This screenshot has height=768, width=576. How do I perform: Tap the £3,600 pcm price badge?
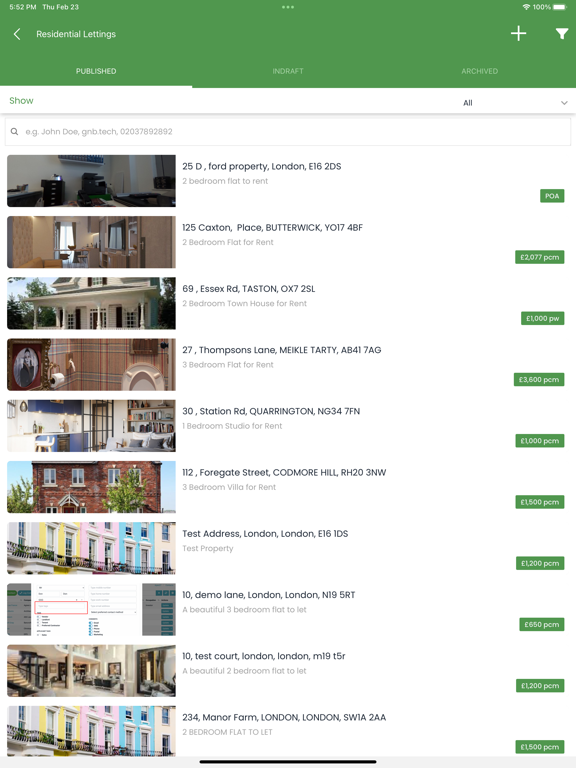(x=539, y=380)
